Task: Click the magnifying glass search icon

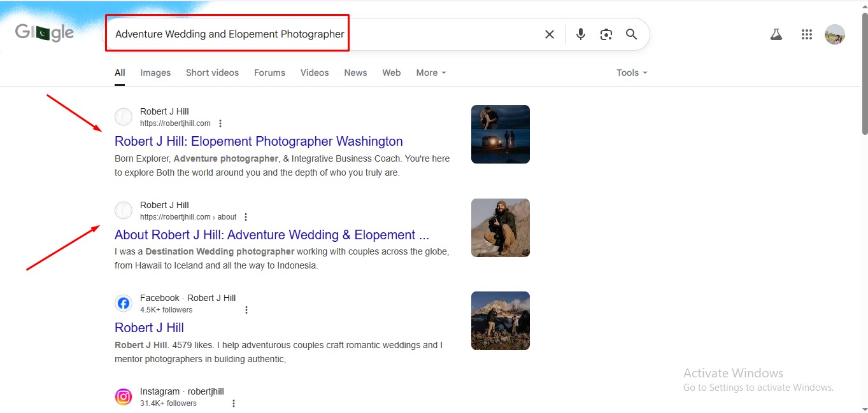Action: [x=631, y=34]
